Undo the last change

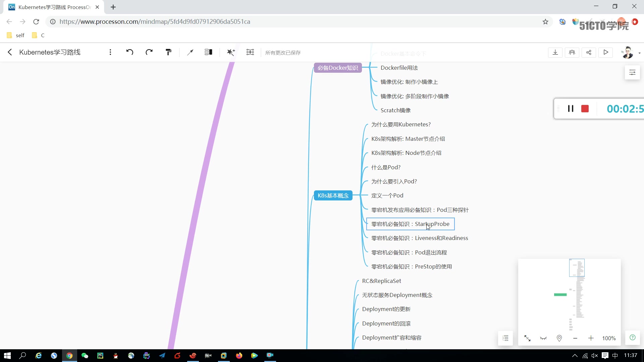pyautogui.click(x=130, y=52)
